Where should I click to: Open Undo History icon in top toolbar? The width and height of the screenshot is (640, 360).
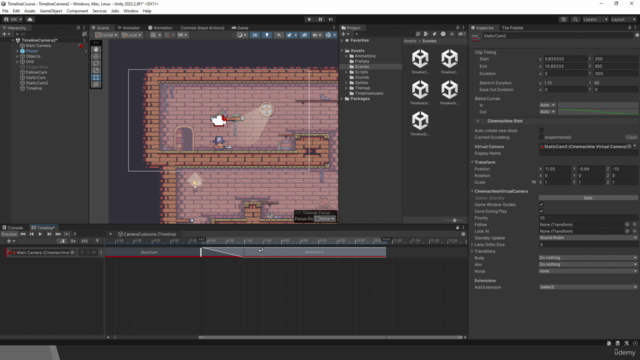(564, 19)
